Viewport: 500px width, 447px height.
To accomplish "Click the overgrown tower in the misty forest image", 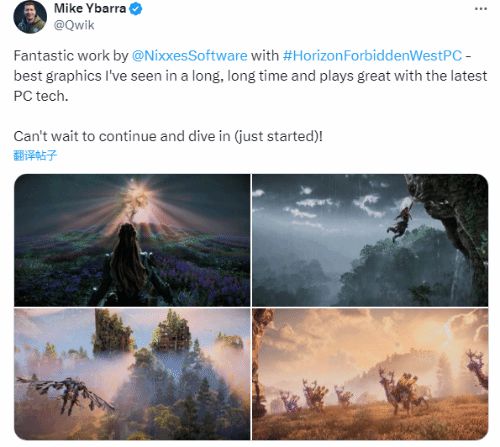I will (x=113, y=332).
